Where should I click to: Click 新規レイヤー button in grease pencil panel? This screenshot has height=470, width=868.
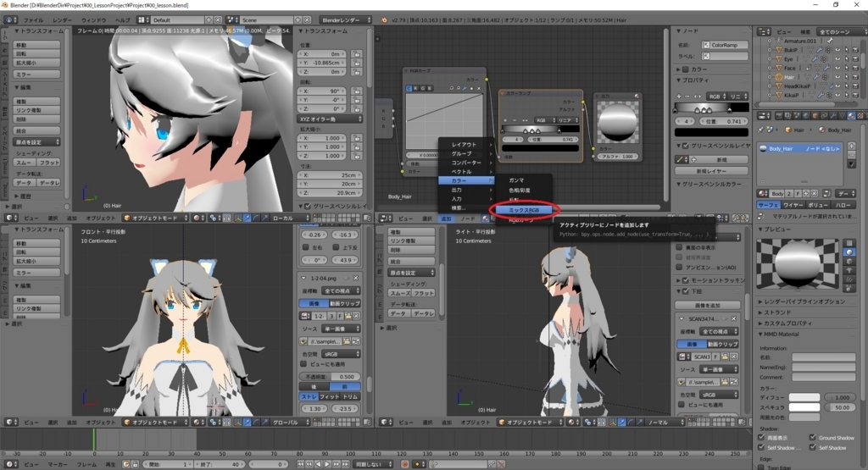711,171
